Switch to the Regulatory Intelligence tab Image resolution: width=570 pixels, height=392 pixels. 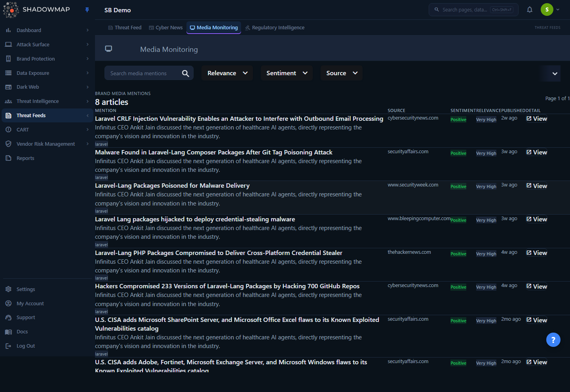pyautogui.click(x=275, y=28)
